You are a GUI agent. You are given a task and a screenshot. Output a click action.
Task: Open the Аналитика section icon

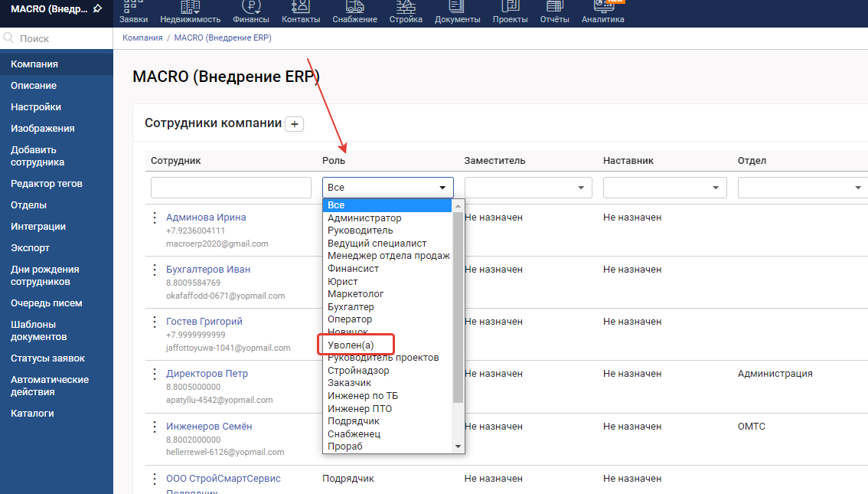click(x=602, y=8)
